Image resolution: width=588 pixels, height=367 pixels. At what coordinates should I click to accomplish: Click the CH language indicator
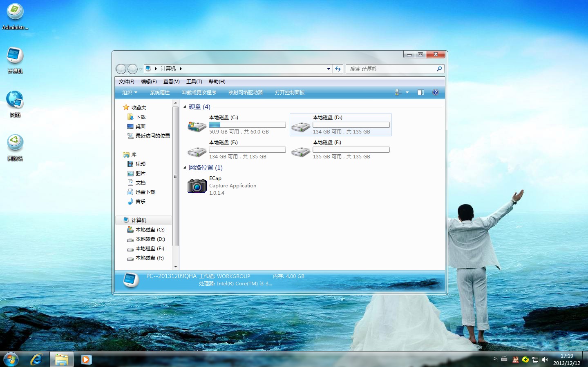pos(495,359)
